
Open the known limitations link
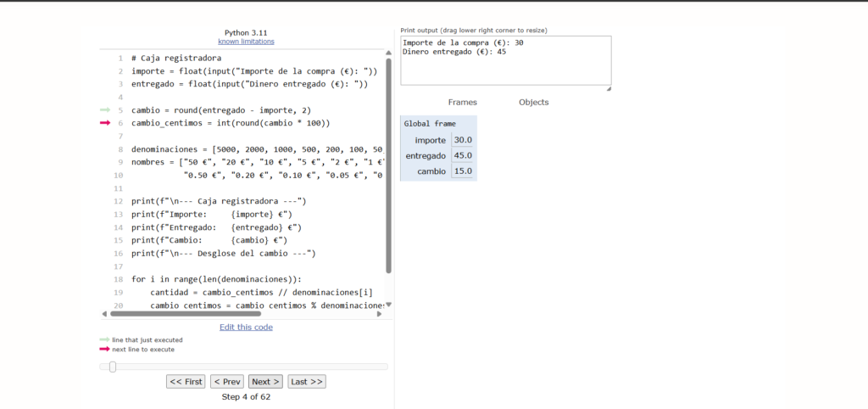246,42
